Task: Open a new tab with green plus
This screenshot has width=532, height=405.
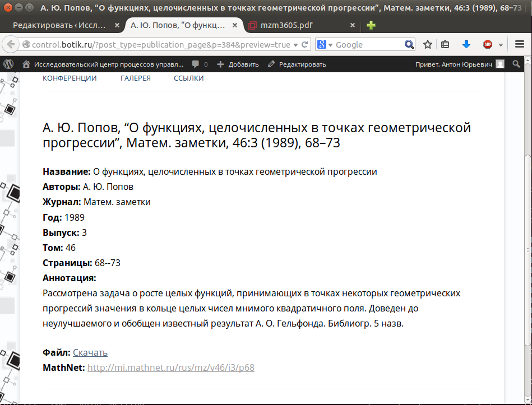Action: tap(371, 25)
